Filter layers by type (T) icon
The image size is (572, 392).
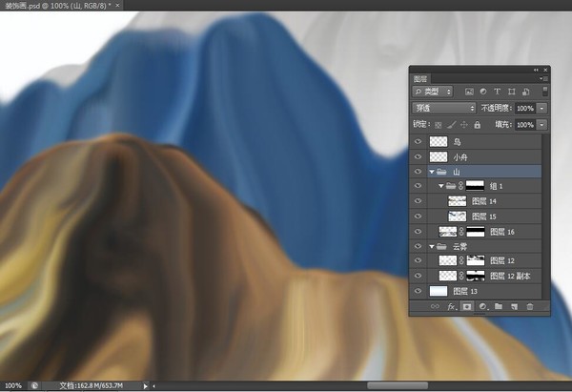click(497, 92)
